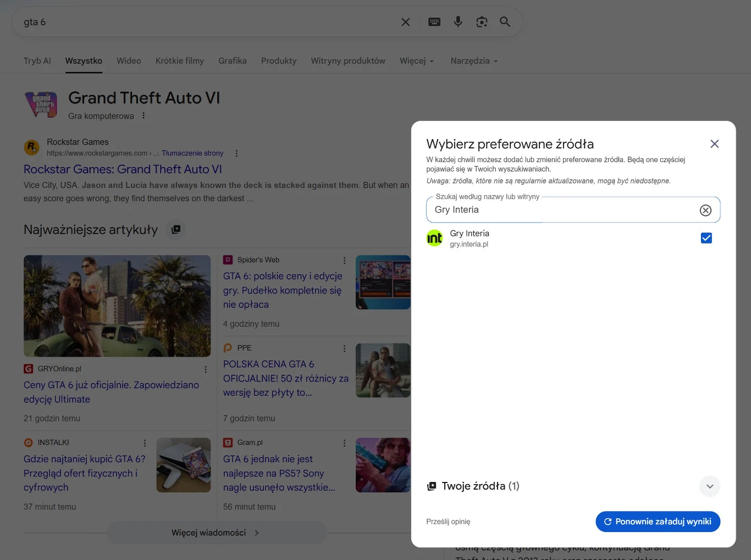Click the Gry Interia logo icon
This screenshot has height=560, width=751.
point(434,238)
